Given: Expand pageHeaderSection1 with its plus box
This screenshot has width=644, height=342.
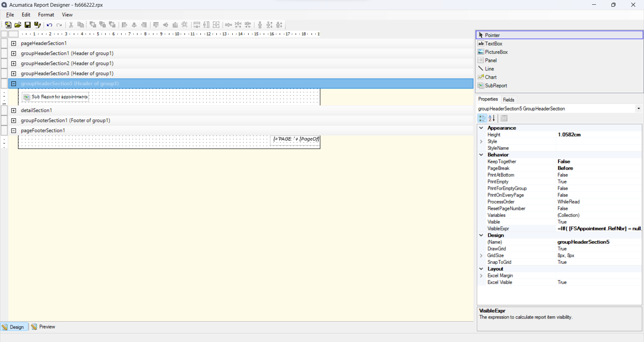Looking at the screenshot, I should (x=14, y=43).
